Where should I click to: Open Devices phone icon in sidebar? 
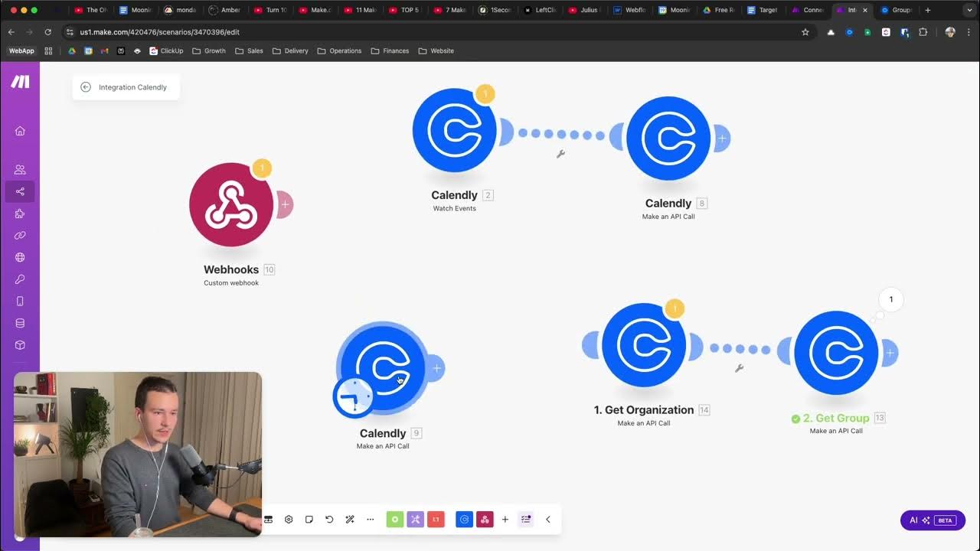20,301
